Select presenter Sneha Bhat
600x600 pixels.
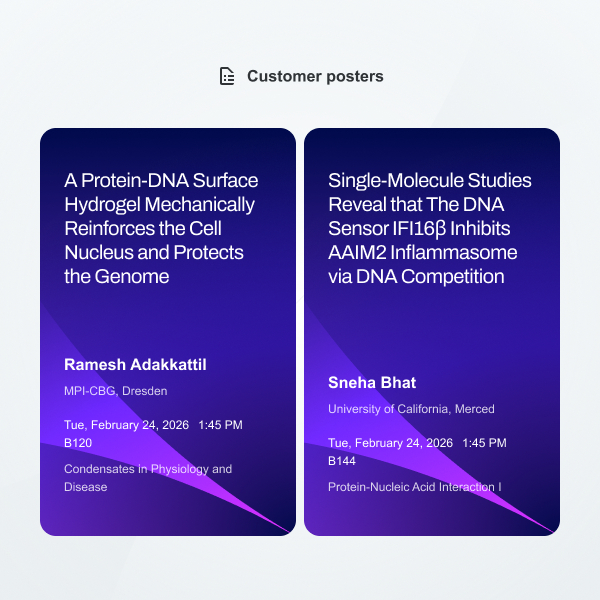click(x=372, y=382)
